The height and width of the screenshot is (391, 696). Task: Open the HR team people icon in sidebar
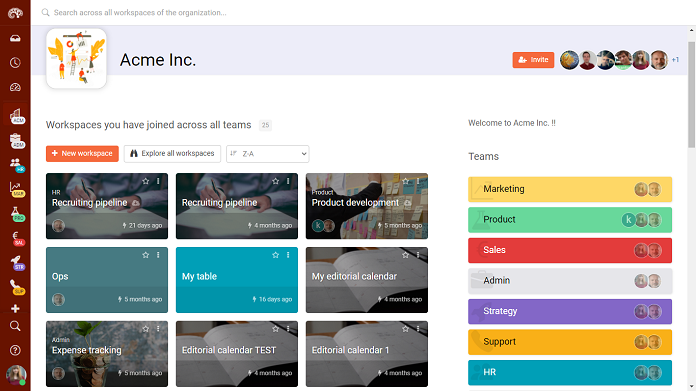pos(17,165)
